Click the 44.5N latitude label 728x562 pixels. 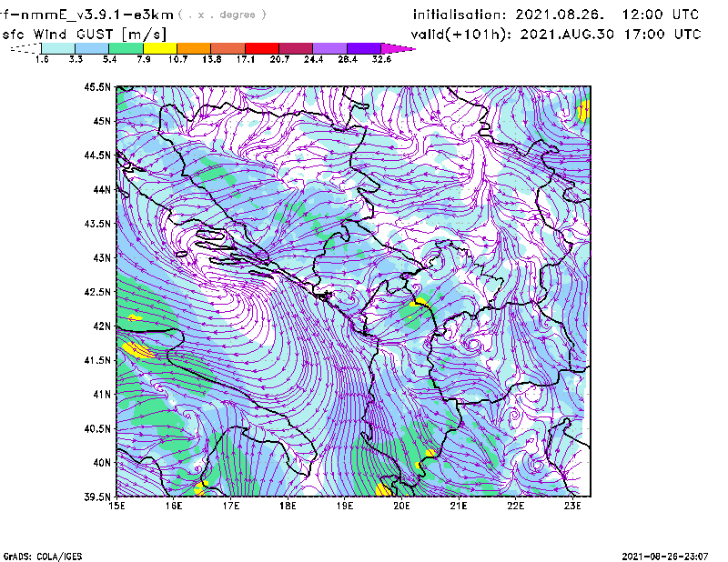coord(97,155)
